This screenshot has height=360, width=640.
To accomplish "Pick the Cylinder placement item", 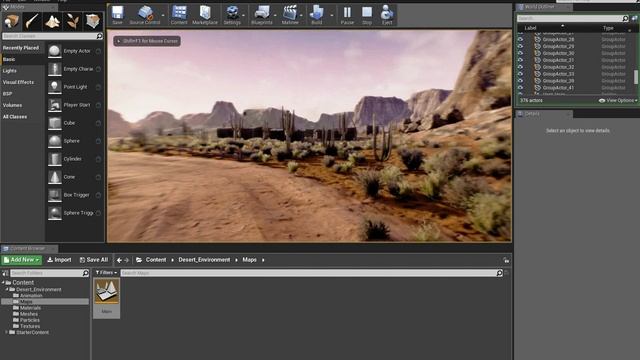I will (74, 159).
